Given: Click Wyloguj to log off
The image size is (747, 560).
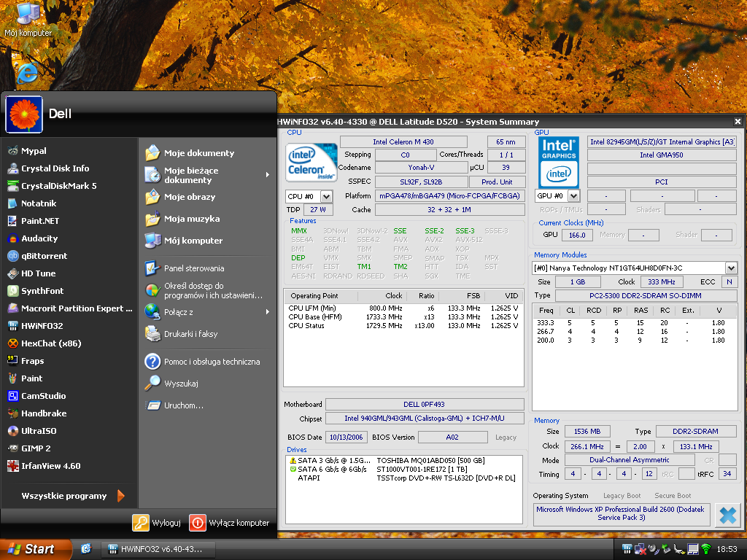Looking at the screenshot, I should [x=157, y=523].
